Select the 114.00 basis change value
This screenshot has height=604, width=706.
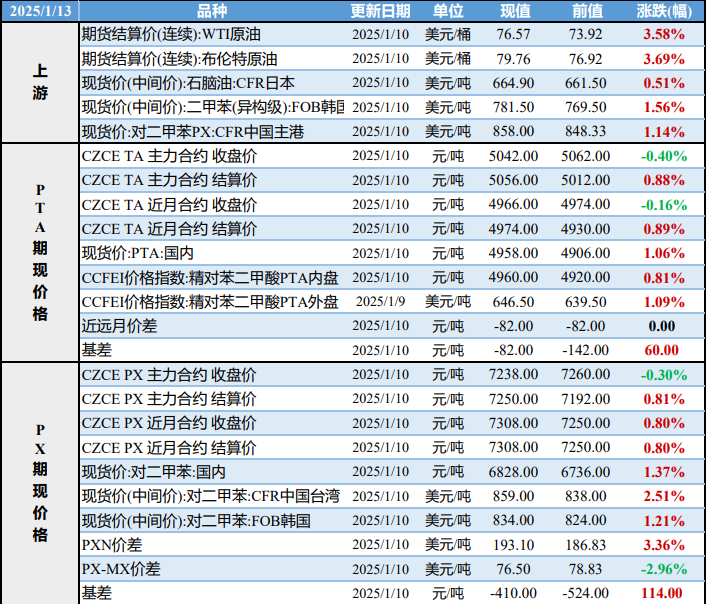(663, 593)
